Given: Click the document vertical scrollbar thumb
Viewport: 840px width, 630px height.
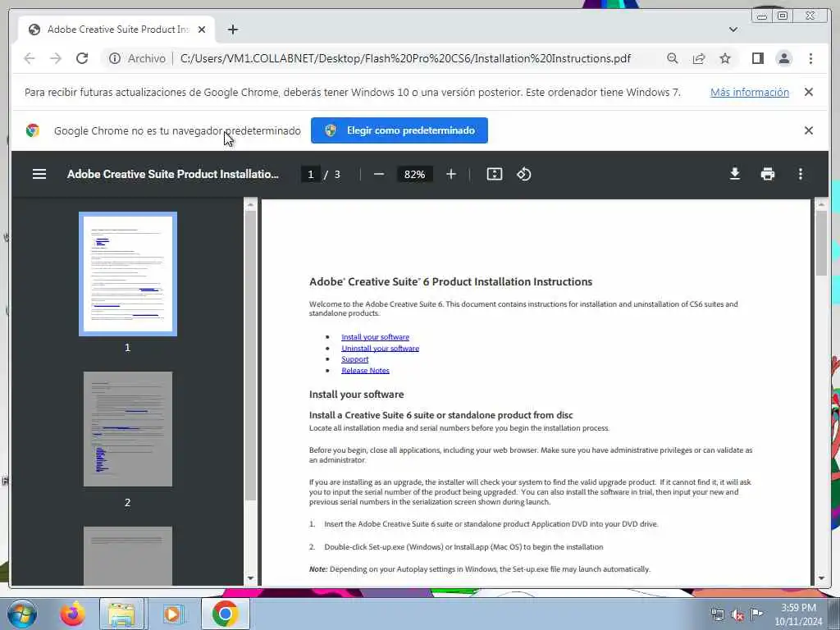Looking at the screenshot, I should [821, 244].
